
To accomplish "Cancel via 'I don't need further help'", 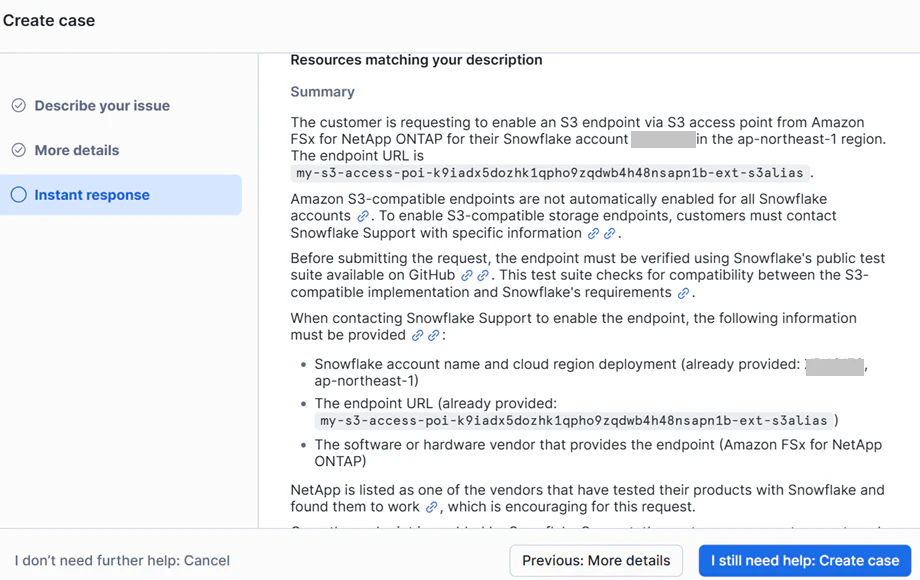I will 122,561.
